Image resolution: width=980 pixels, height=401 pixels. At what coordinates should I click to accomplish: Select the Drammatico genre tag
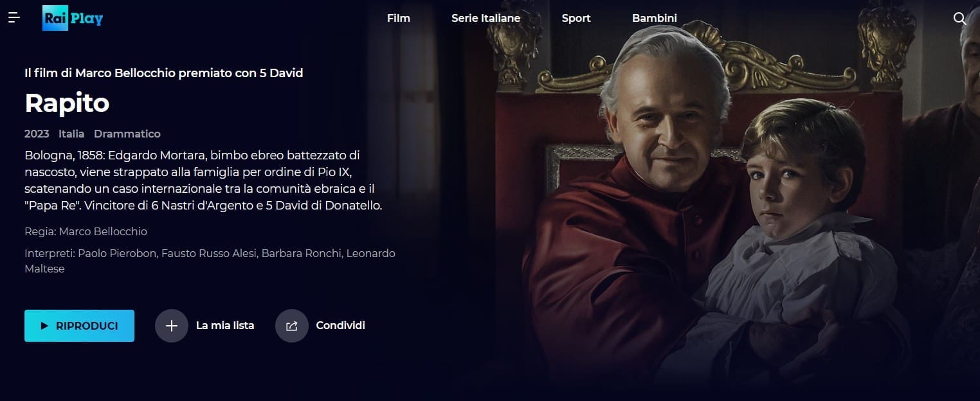tap(127, 134)
